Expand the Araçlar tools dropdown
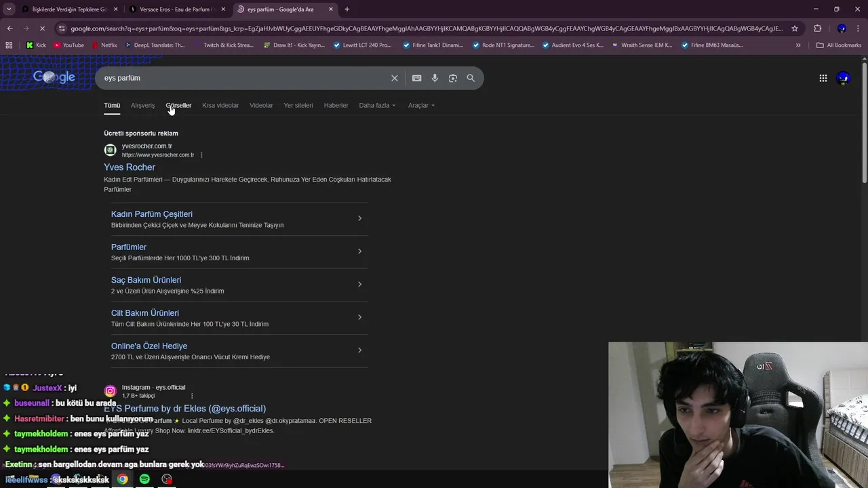This screenshot has height=488, width=868. pyautogui.click(x=421, y=105)
